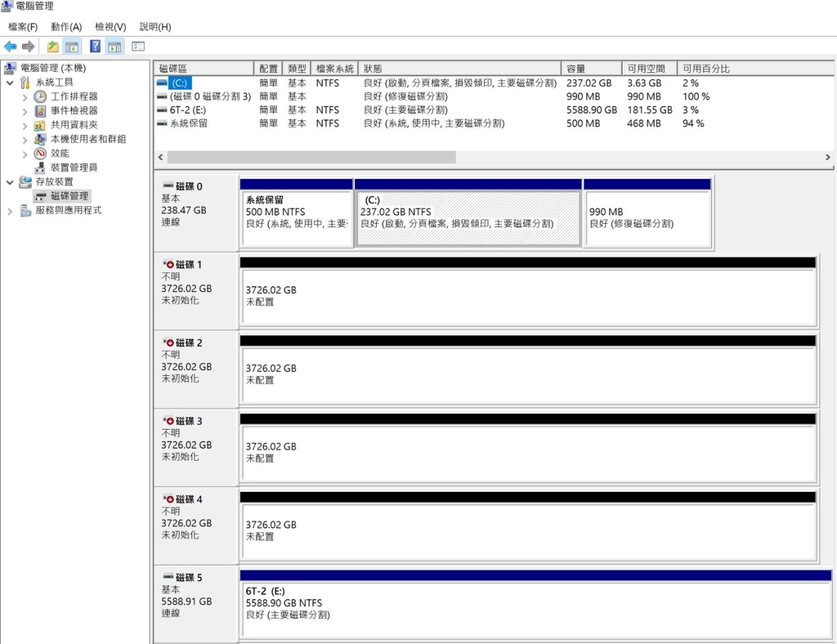Select 事件檢視器 in the left tree
Viewport: 837px width, 644px height.
coord(74,111)
